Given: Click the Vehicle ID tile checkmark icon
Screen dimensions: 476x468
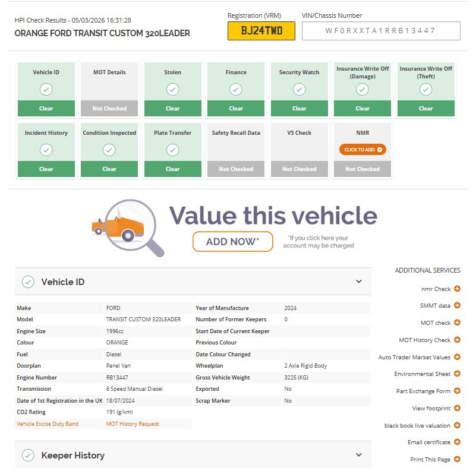Looking at the screenshot, I should tap(46, 90).
